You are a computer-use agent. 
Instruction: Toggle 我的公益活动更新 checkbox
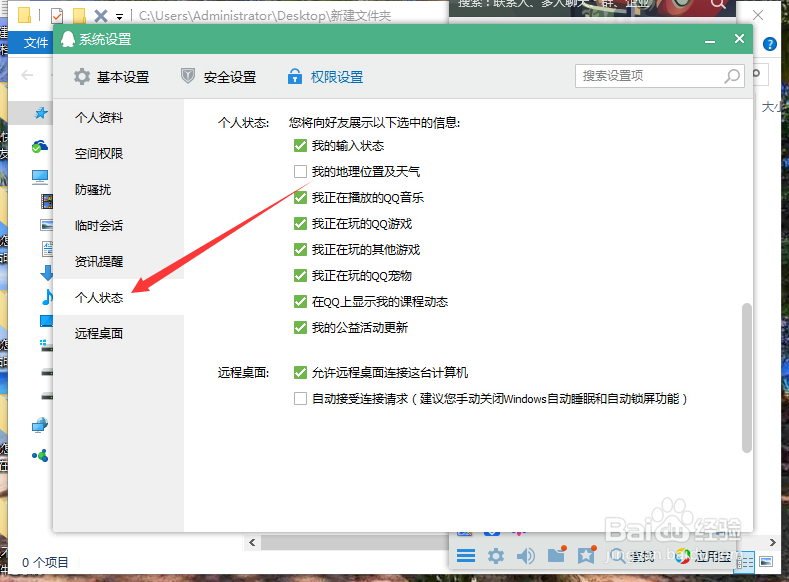(x=300, y=327)
